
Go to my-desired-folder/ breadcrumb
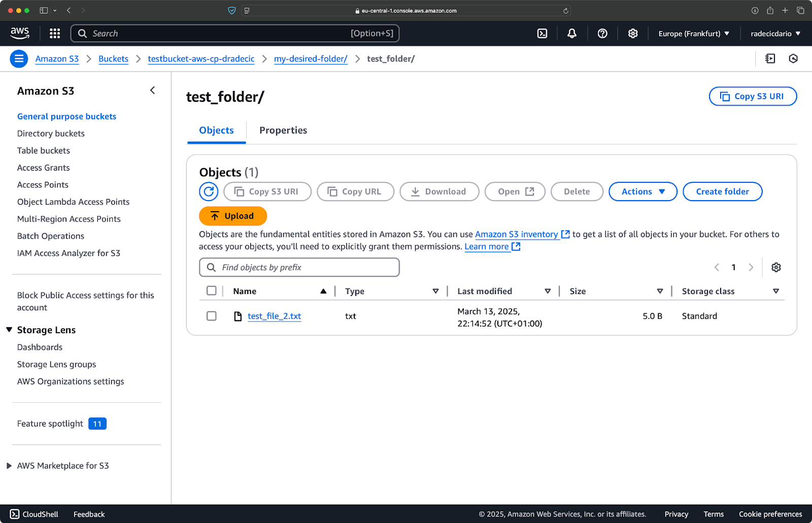coord(311,59)
